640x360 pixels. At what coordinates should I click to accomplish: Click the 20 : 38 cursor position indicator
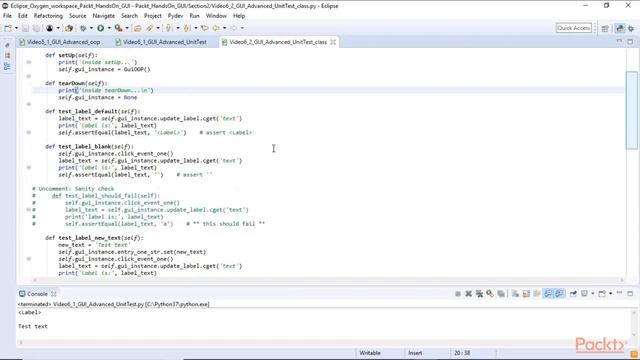[462, 353]
